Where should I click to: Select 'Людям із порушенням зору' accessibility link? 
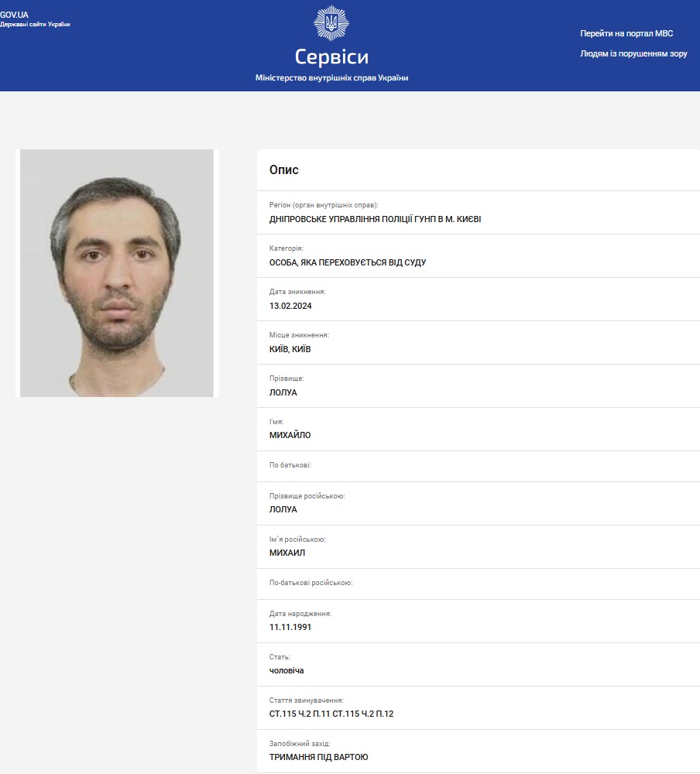[x=633, y=54]
